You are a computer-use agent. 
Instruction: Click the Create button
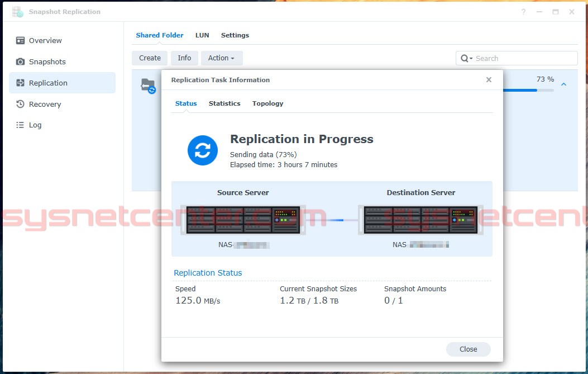point(149,58)
